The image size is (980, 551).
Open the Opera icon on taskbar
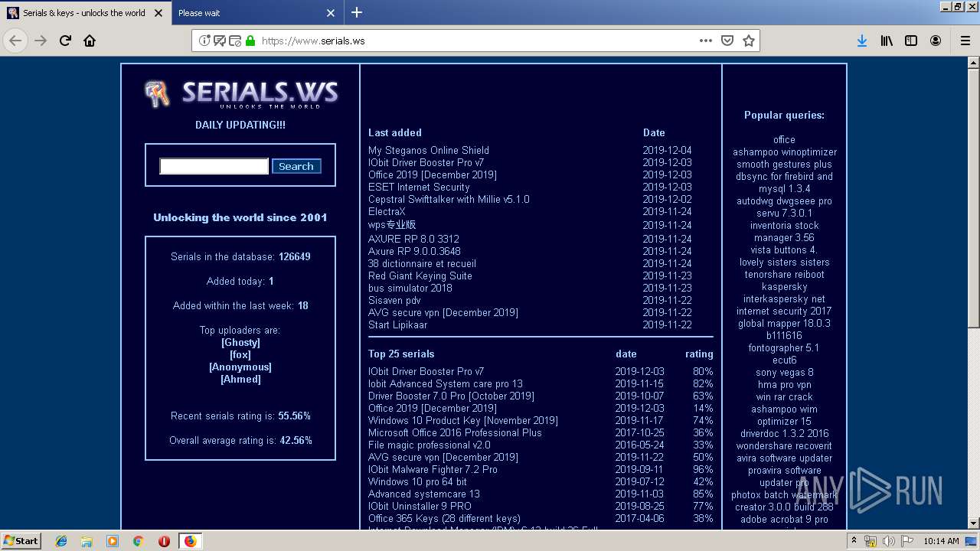pyautogui.click(x=164, y=541)
